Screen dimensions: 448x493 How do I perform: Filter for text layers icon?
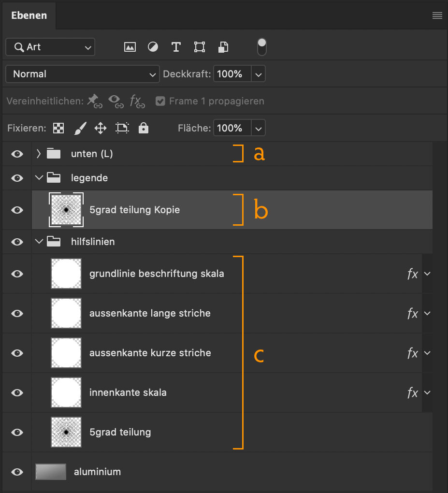point(176,47)
